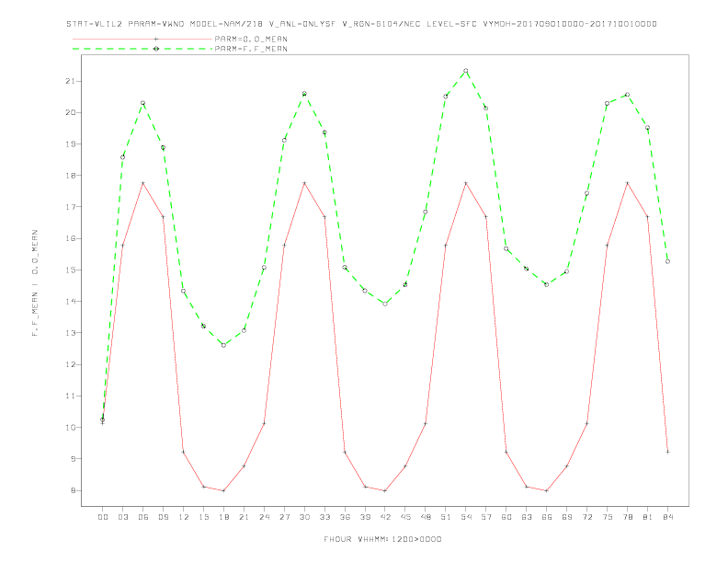Click y-axis tick label 20
Screen dimensions: 728x563
70,112
